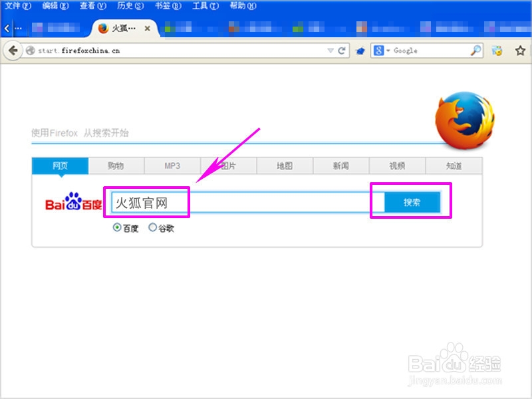Switch to the 新闻 search tab
532x399 pixels.
tap(341, 166)
